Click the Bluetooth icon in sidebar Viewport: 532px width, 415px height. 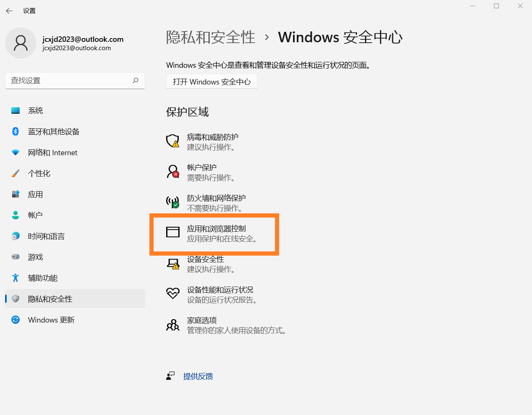click(15, 131)
